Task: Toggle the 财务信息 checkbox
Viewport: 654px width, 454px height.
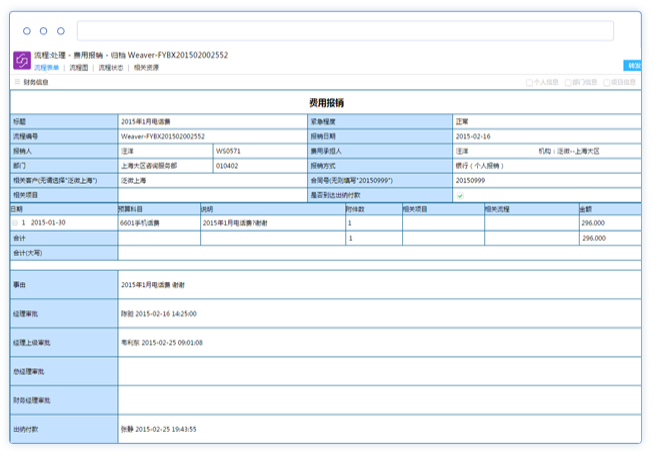Action: pyautogui.click(x=17, y=82)
